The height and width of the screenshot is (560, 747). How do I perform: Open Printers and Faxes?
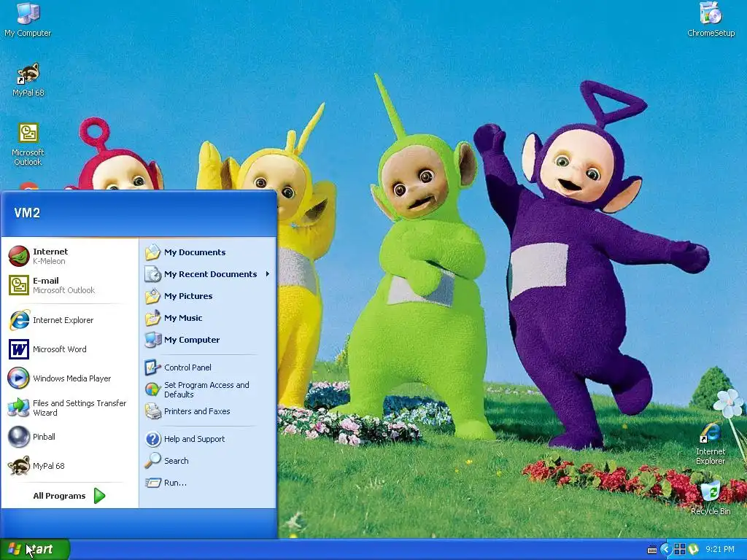pyautogui.click(x=208, y=411)
